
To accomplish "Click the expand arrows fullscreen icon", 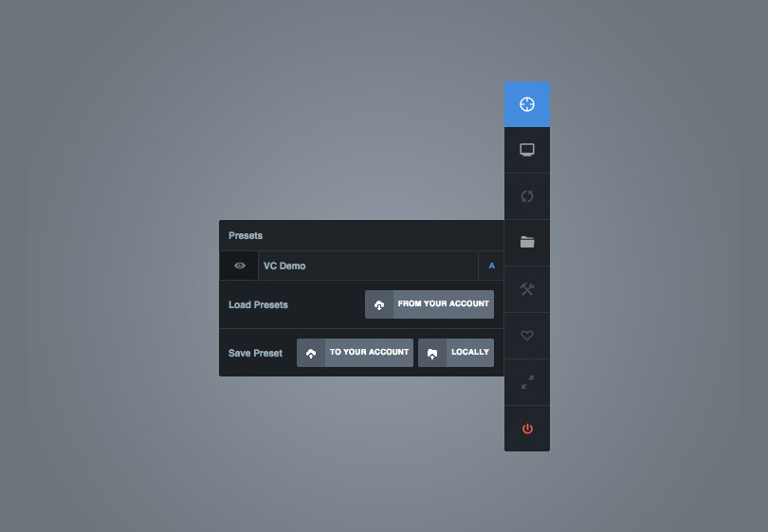I will (527, 382).
